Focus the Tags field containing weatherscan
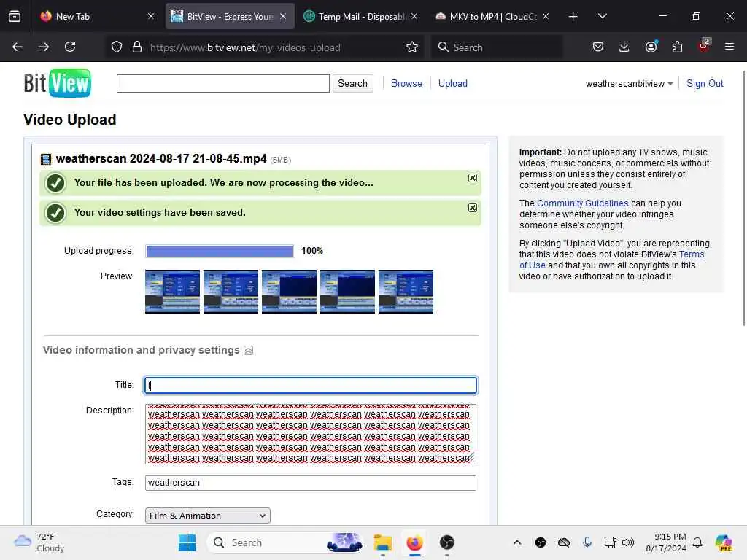 pos(311,483)
